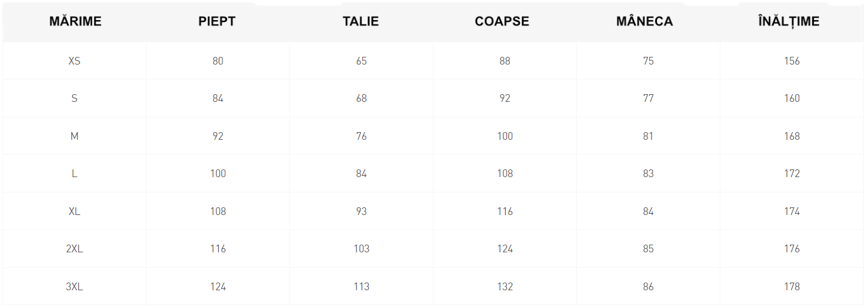Click waist value 113 for 3XL

tap(361, 287)
